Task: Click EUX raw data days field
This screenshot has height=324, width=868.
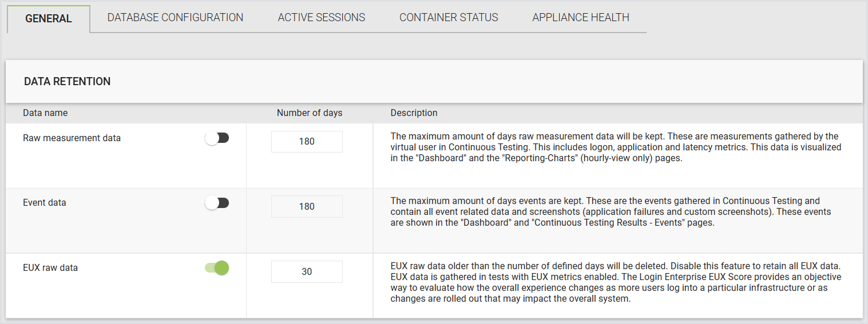Action: click(307, 271)
